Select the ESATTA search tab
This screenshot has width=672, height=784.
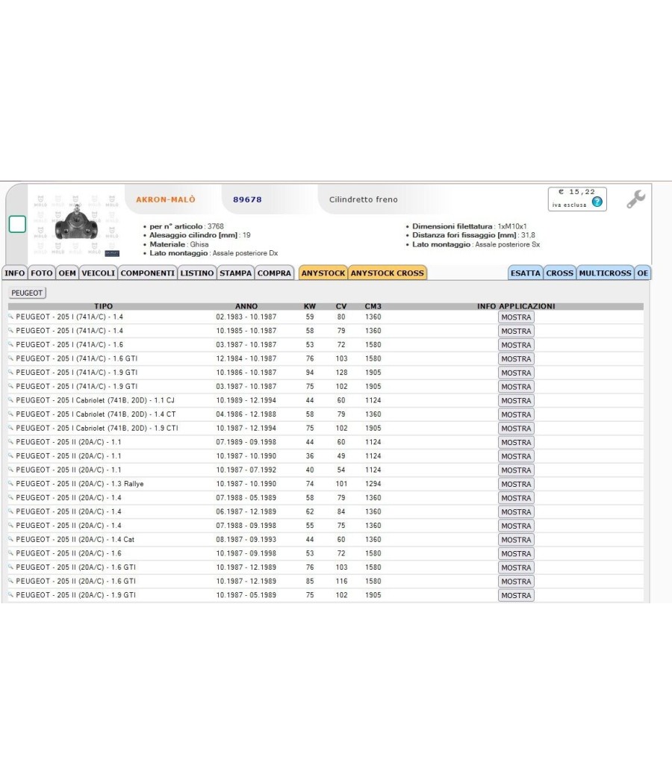[526, 273]
